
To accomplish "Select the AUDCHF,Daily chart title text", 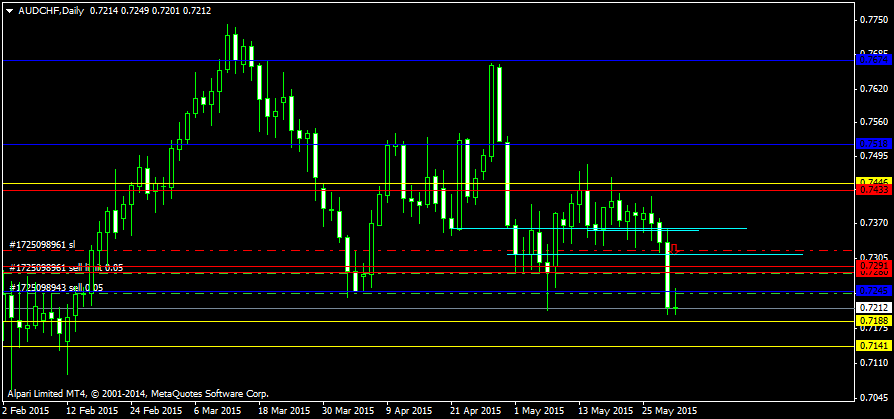I will tap(51, 11).
